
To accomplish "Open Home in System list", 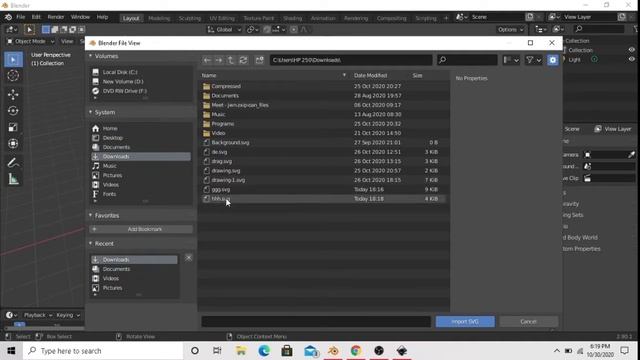I will point(141,129).
